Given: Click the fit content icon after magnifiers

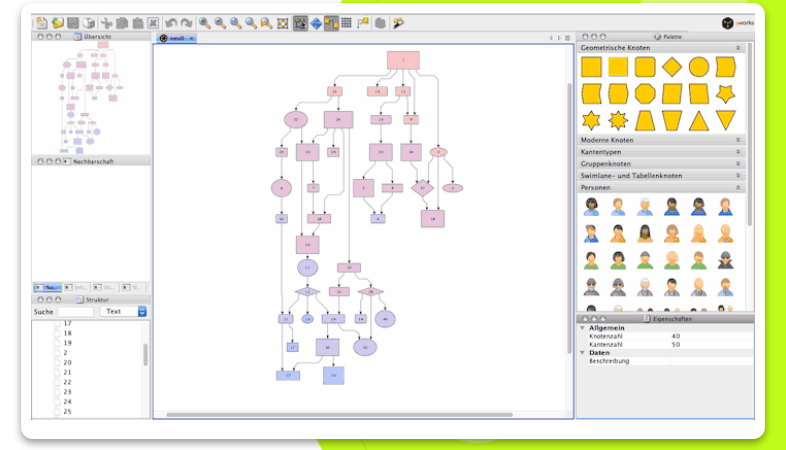Looking at the screenshot, I should pos(283,23).
